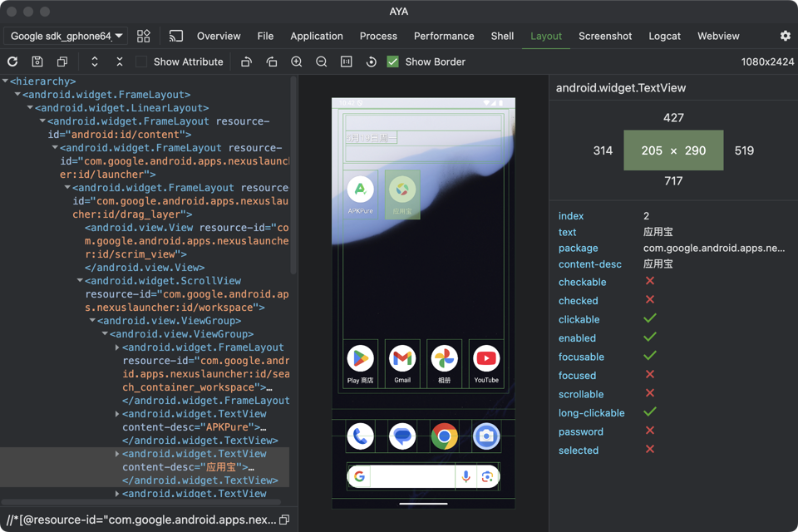Open the Shell tab
The width and height of the screenshot is (798, 532).
click(x=502, y=36)
